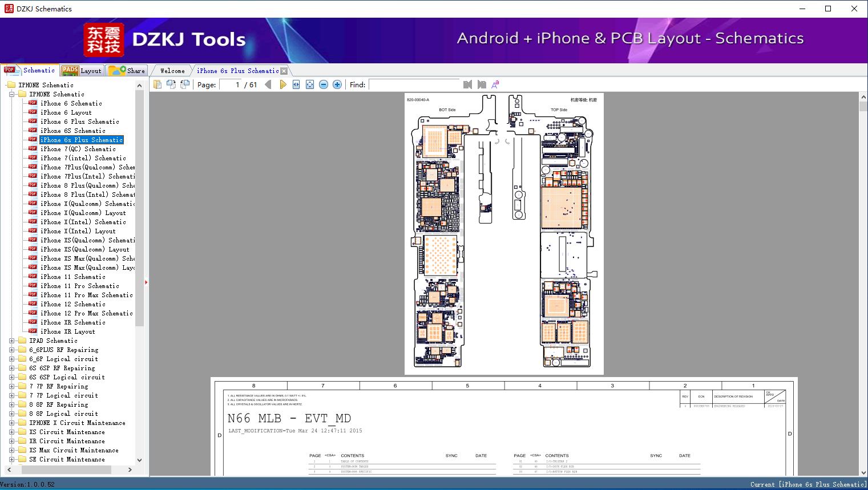Click the page number field
Image resolution: width=868 pixels, height=490 pixels.
point(230,84)
